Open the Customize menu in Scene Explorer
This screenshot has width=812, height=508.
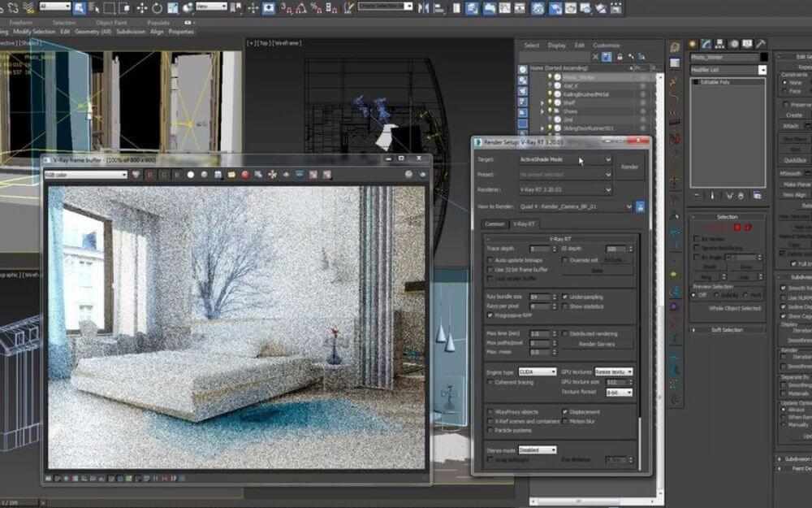[607, 46]
